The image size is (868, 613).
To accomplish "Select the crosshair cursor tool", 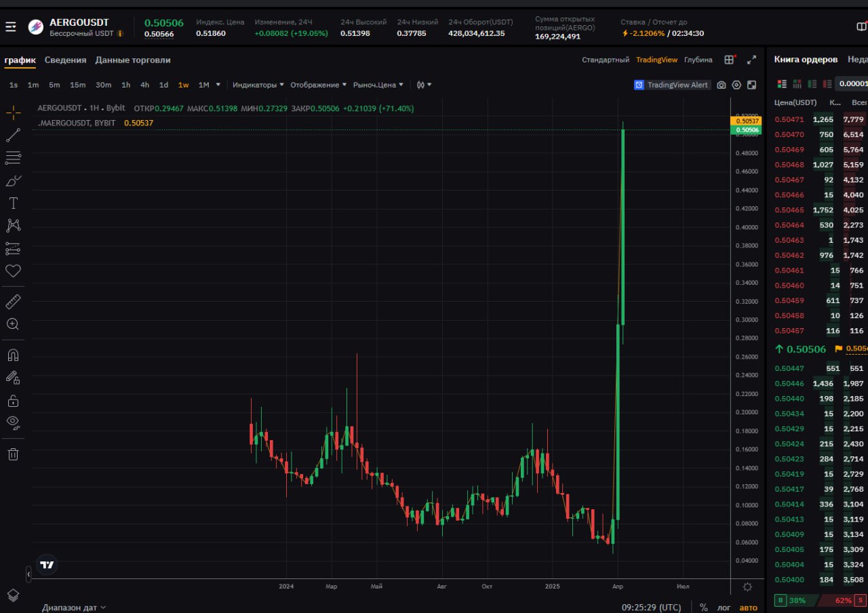I will tap(13, 113).
